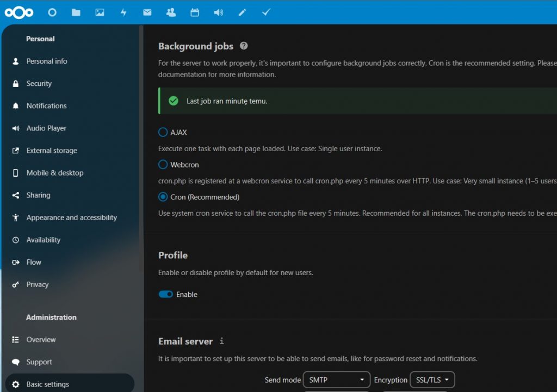Click the Email server info icon
The image size is (557, 392).
(221, 341)
